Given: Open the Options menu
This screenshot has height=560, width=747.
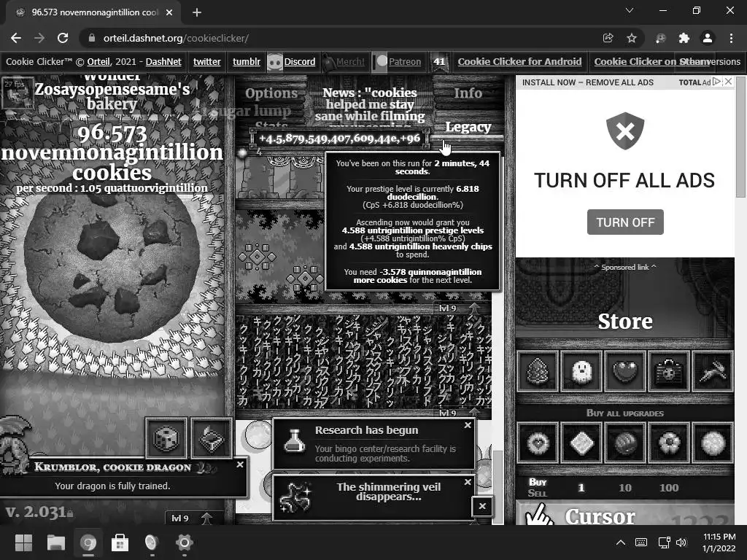Looking at the screenshot, I should tap(271, 93).
